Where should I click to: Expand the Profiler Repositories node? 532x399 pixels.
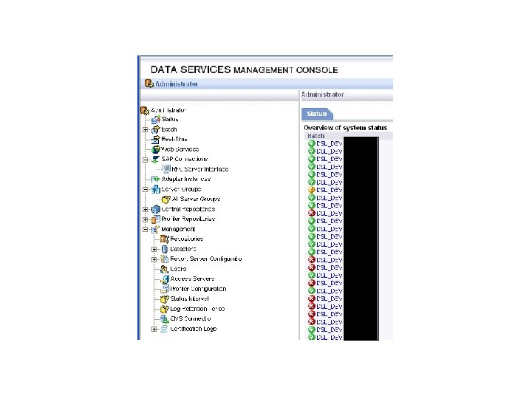(x=146, y=219)
